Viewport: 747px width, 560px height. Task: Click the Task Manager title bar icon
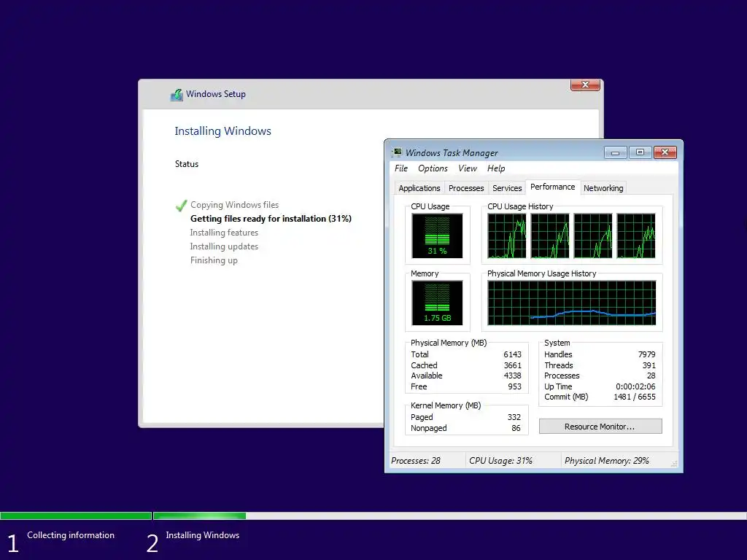click(x=397, y=152)
